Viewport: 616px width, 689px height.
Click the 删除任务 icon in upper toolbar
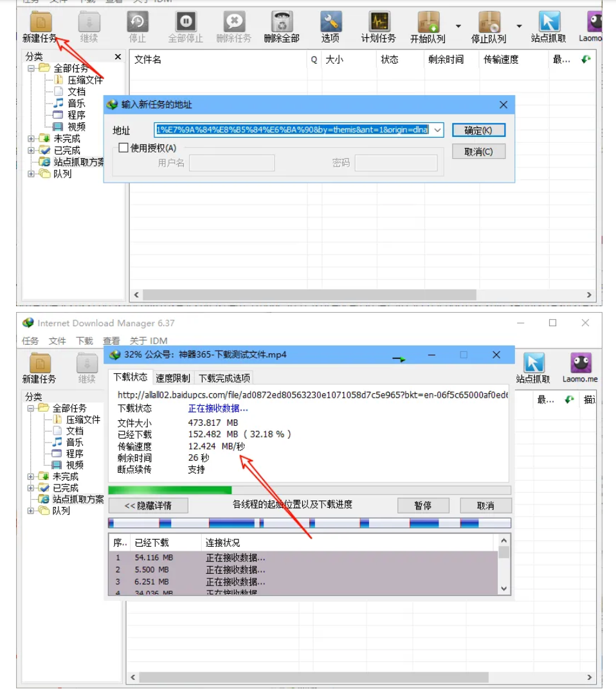click(x=234, y=22)
